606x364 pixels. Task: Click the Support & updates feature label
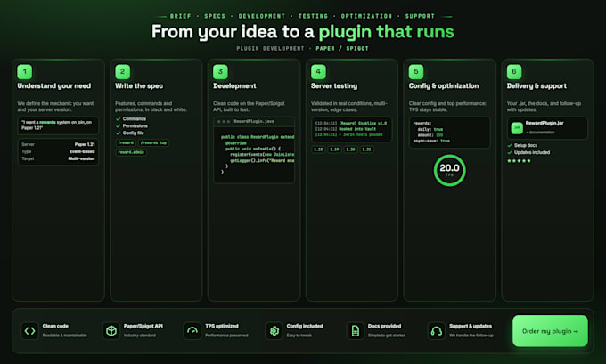tap(471, 326)
